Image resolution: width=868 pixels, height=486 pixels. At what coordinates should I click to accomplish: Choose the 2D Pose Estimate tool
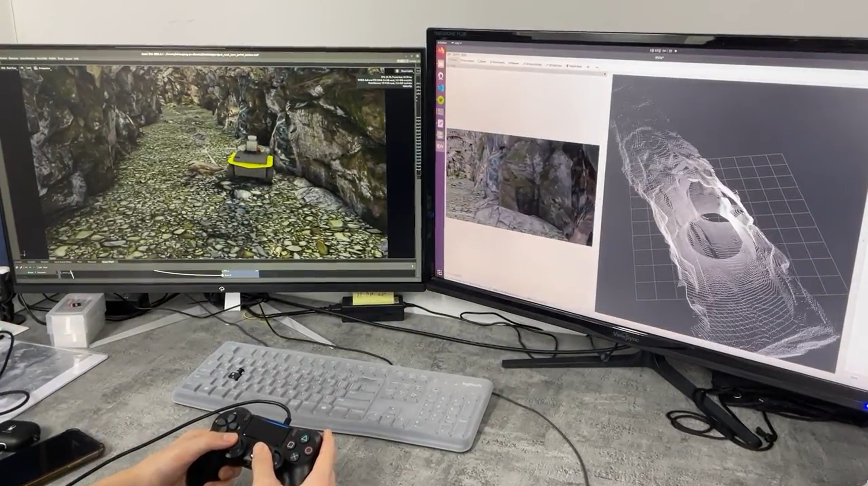[x=533, y=64]
